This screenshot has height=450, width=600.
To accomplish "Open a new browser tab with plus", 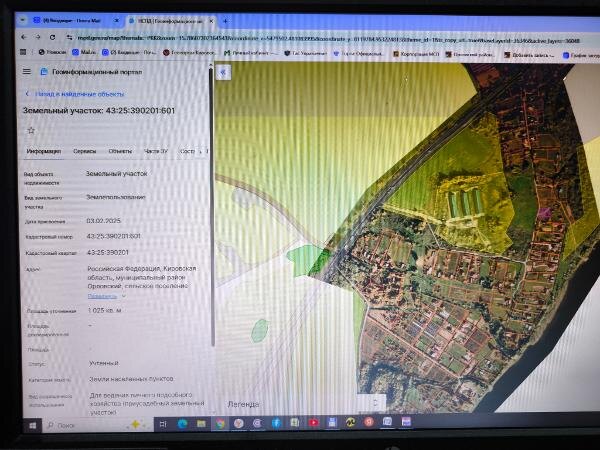I will point(225,21).
